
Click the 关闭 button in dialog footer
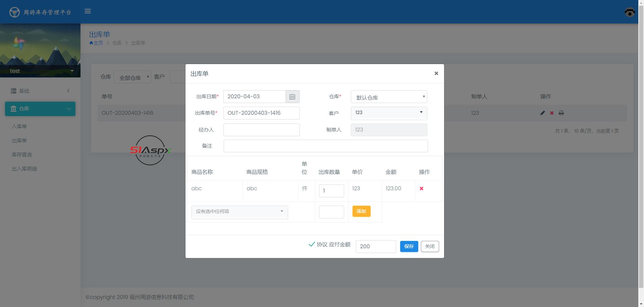click(430, 247)
